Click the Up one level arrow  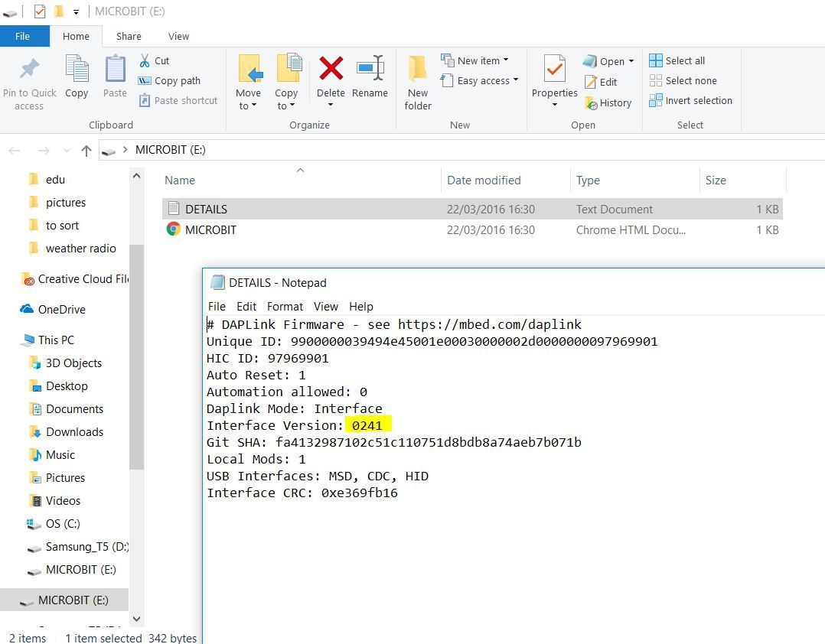(86, 151)
